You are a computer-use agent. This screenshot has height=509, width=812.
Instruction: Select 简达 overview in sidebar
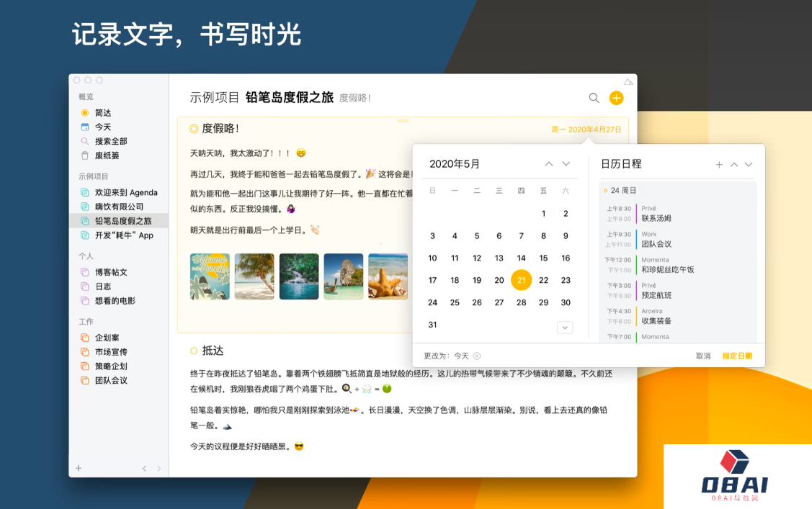tap(102, 113)
